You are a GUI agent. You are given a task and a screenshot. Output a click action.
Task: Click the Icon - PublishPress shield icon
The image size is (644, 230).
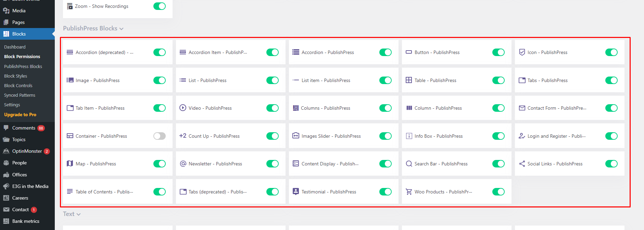coord(522,52)
